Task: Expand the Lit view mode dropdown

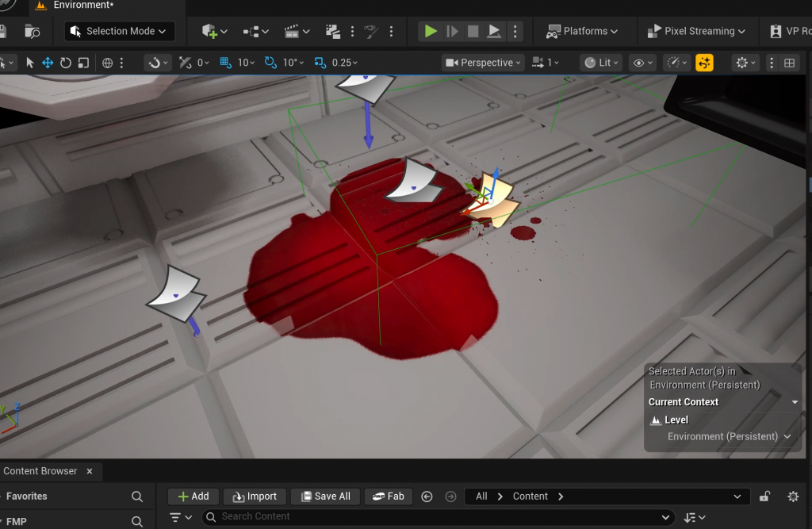Action: pyautogui.click(x=601, y=63)
